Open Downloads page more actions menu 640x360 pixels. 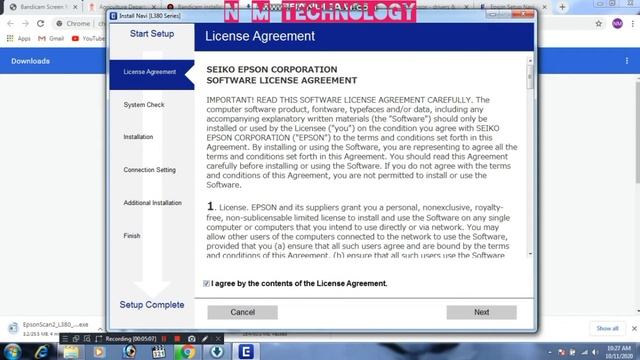[x=627, y=61]
